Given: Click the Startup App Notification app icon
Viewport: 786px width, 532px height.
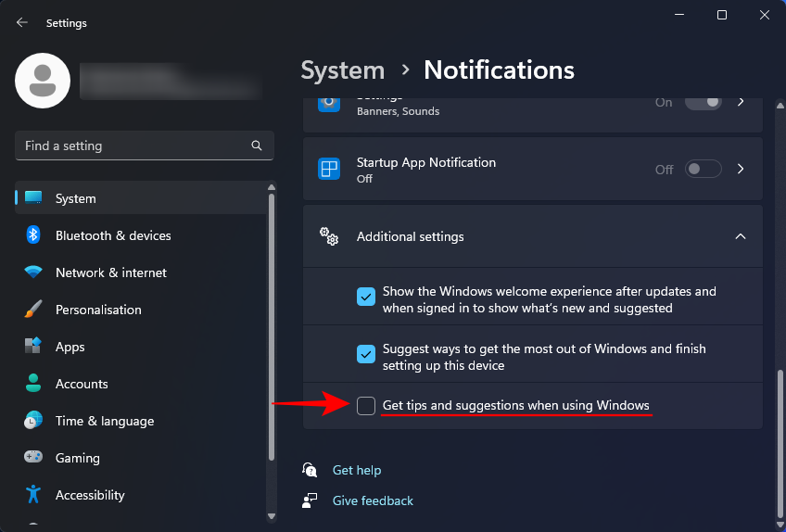Looking at the screenshot, I should coord(329,169).
